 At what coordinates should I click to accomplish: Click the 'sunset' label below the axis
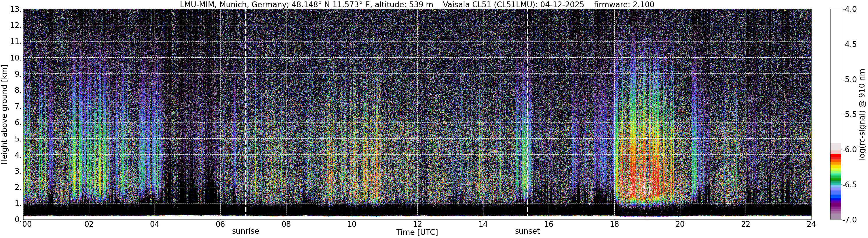click(x=527, y=231)
